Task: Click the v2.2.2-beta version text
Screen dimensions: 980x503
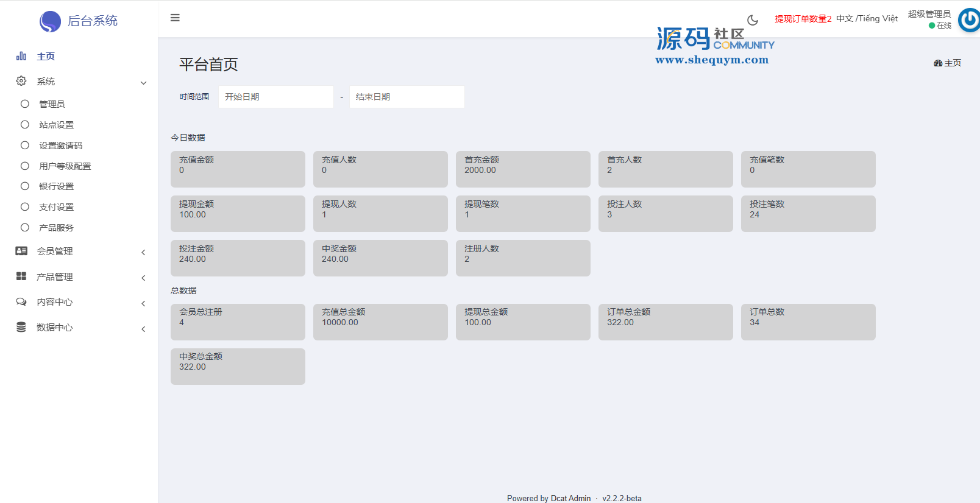Action: tap(622, 498)
